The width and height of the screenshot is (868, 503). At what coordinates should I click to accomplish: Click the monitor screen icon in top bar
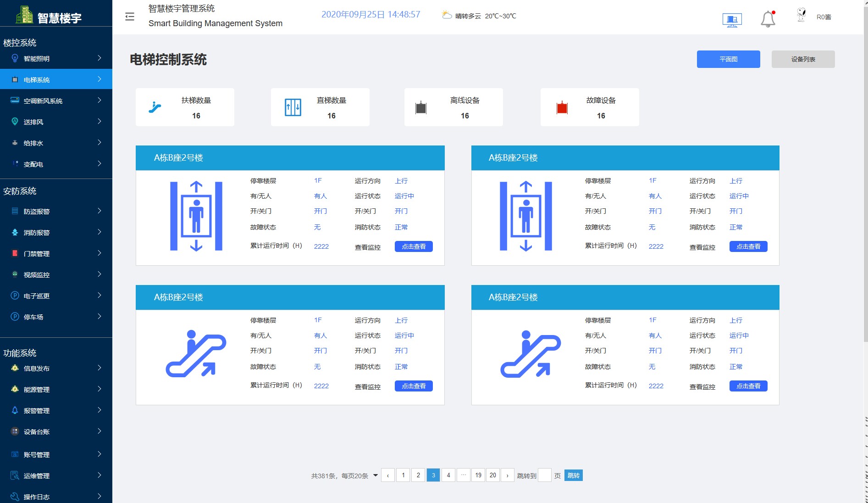pyautogui.click(x=731, y=19)
